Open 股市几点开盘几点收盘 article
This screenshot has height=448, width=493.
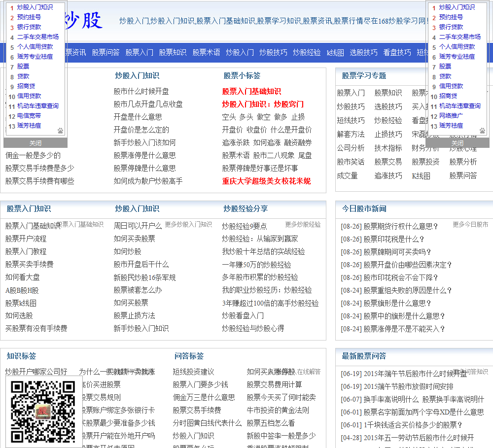click(148, 104)
